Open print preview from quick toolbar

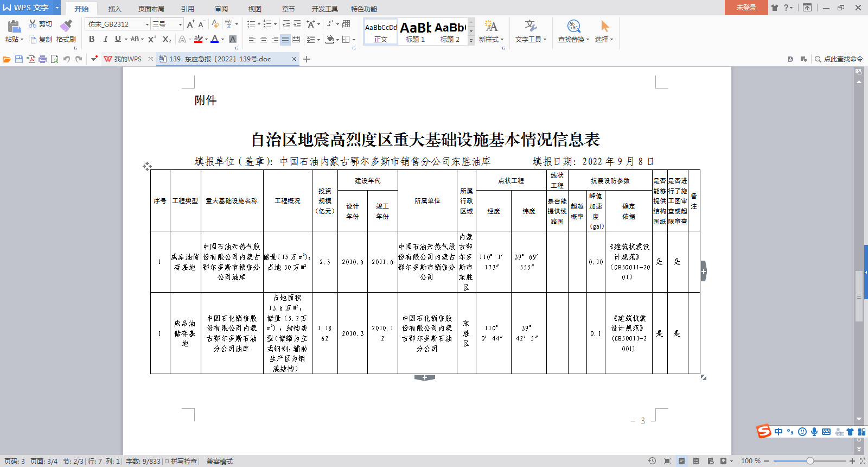(x=54, y=59)
